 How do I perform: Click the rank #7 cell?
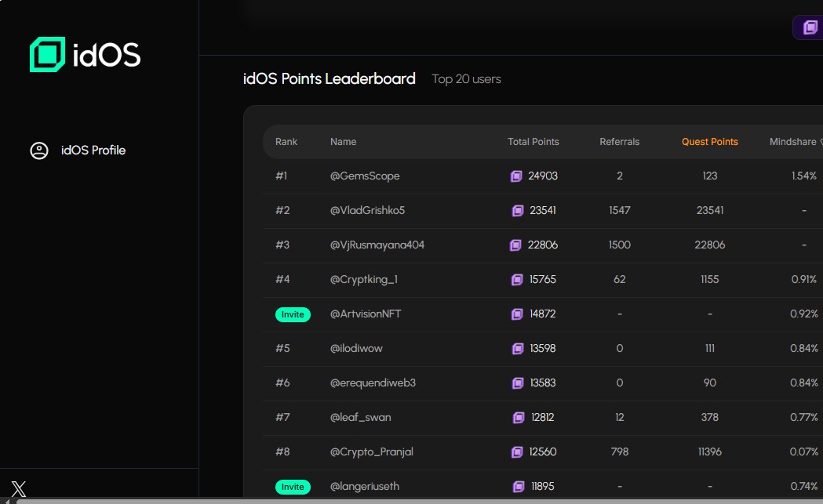coord(282,418)
